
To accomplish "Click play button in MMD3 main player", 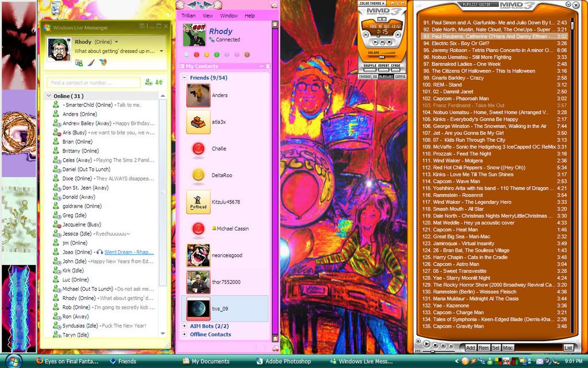I will [x=376, y=43].
